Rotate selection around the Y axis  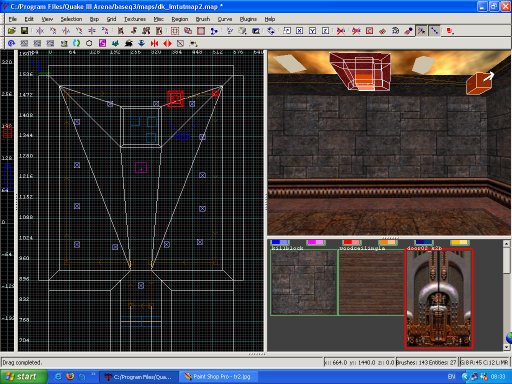point(79,31)
